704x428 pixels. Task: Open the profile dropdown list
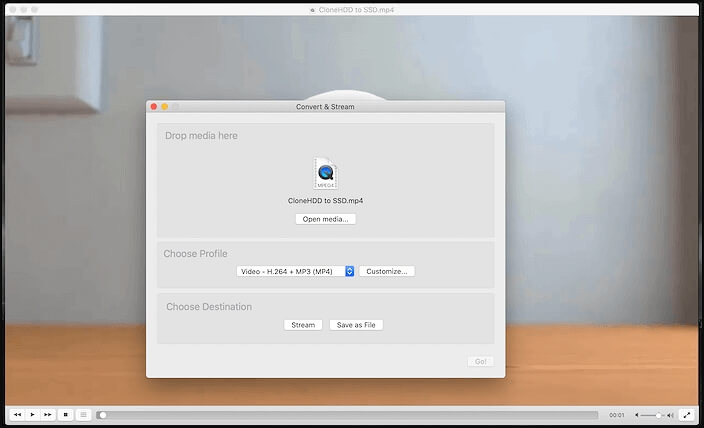(290, 271)
